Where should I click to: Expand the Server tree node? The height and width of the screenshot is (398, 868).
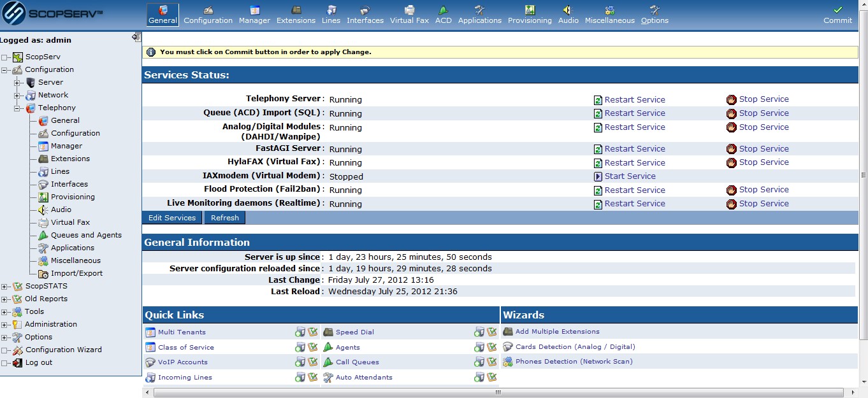pos(17,83)
